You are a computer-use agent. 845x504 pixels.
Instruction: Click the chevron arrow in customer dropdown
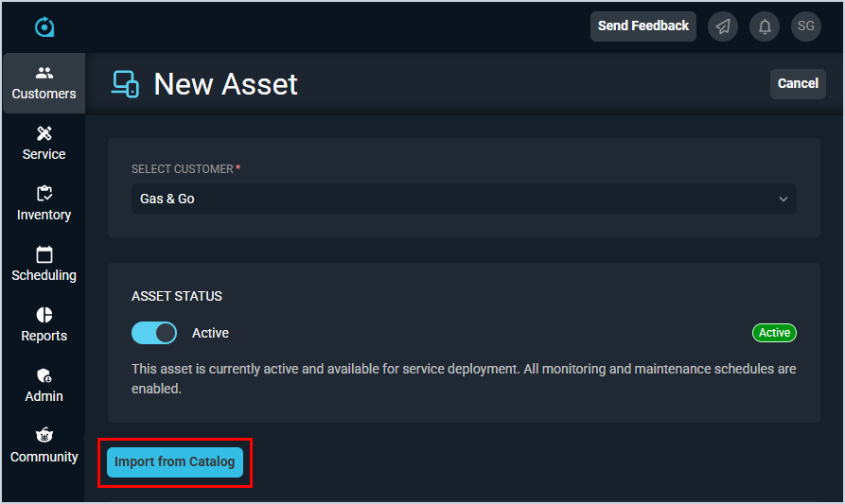[783, 199]
